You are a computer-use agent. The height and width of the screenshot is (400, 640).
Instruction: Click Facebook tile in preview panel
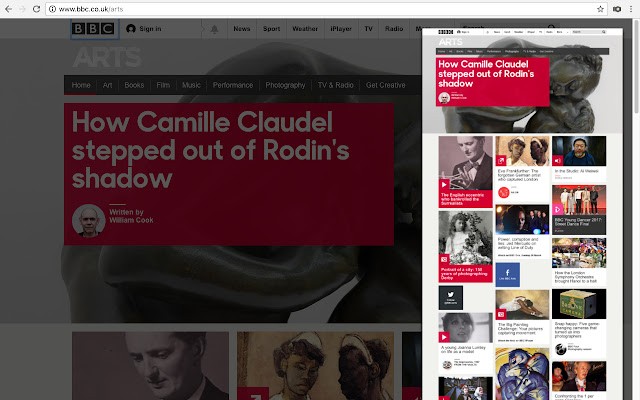[508, 272]
